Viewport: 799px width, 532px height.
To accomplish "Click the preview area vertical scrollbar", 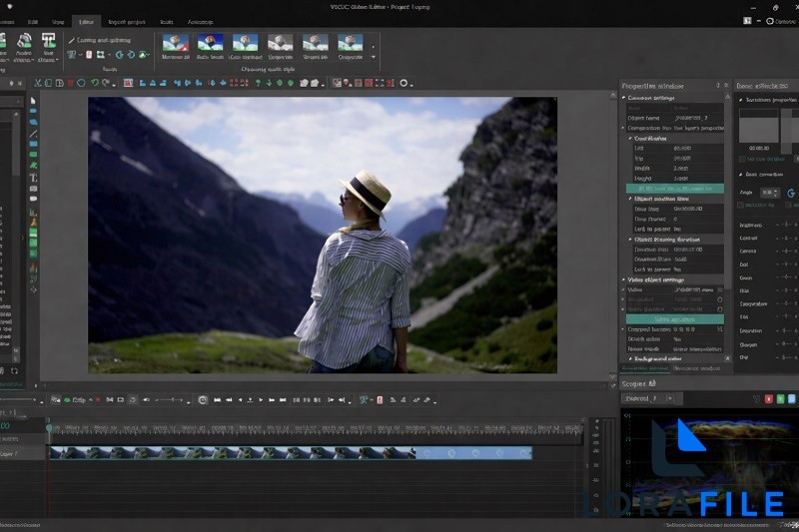I will tap(613, 236).
